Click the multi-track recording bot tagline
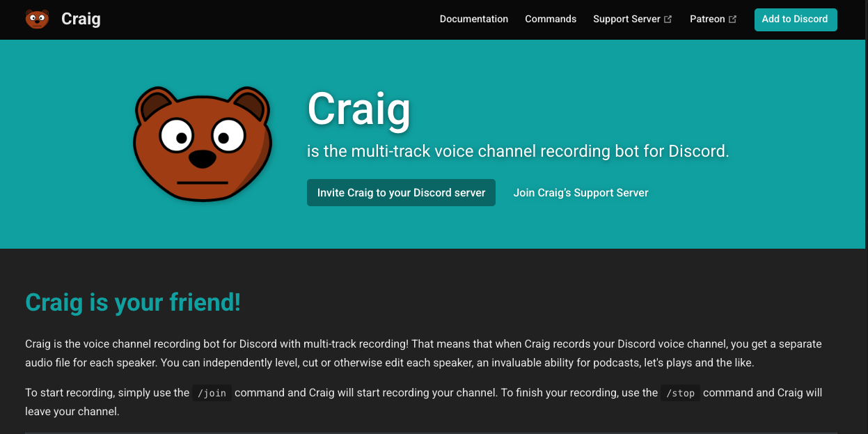 tap(517, 151)
